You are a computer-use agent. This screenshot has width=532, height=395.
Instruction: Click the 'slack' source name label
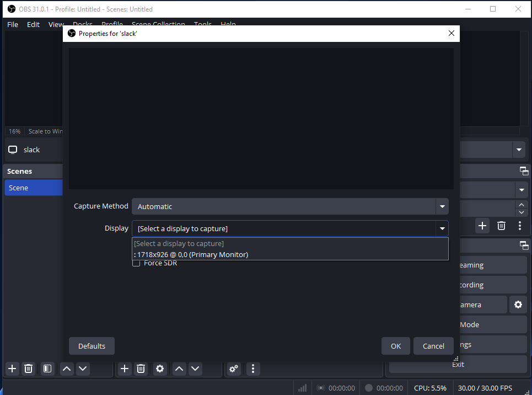[31, 150]
